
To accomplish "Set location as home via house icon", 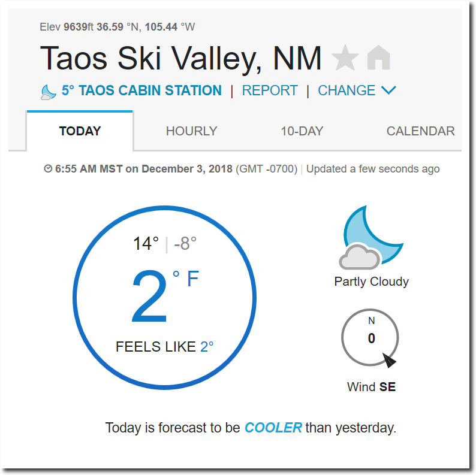I will point(378,58).
